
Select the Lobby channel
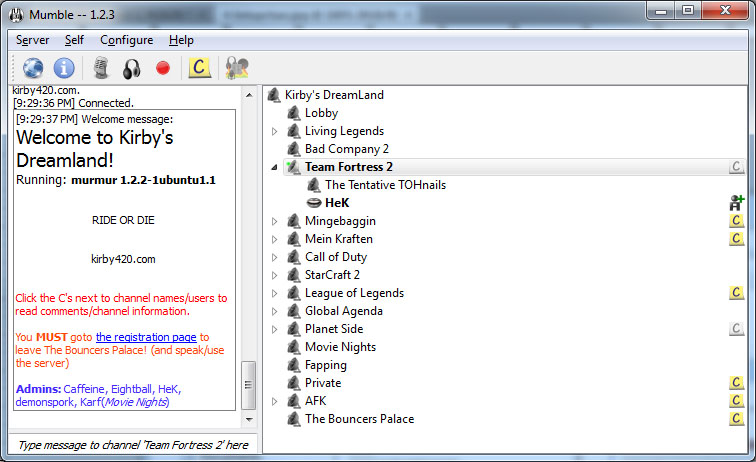point(321,113)
